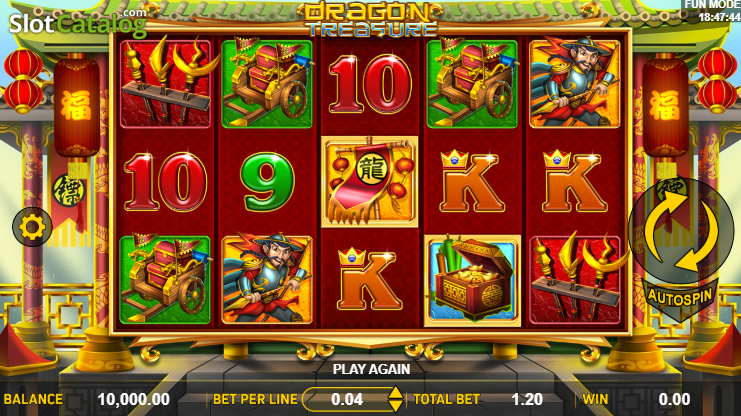
Task: Decrease bet per line with down arrow
Action: 395,406
